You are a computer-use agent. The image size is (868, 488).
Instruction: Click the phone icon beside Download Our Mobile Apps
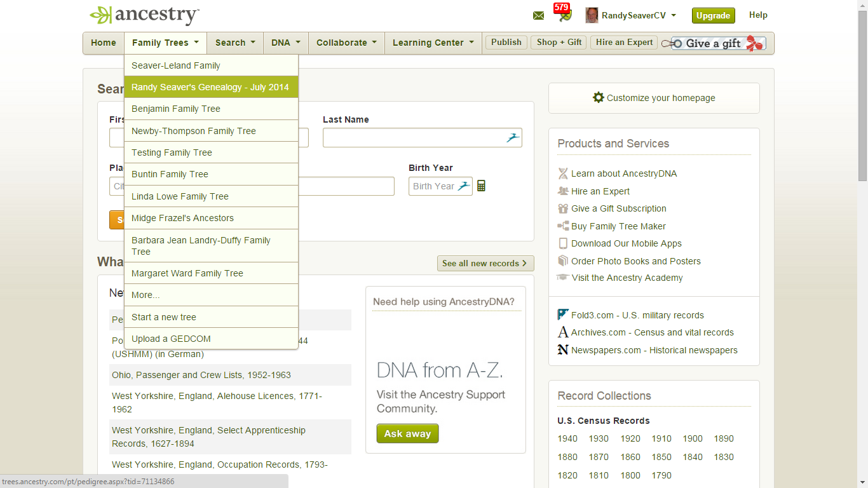coord(562,243)
